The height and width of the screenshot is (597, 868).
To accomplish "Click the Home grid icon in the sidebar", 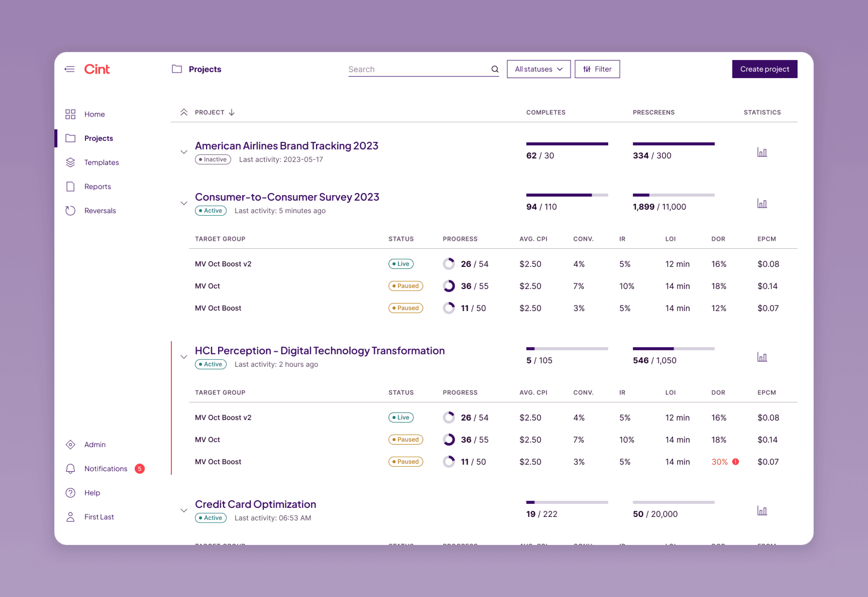I will point(70,114).
